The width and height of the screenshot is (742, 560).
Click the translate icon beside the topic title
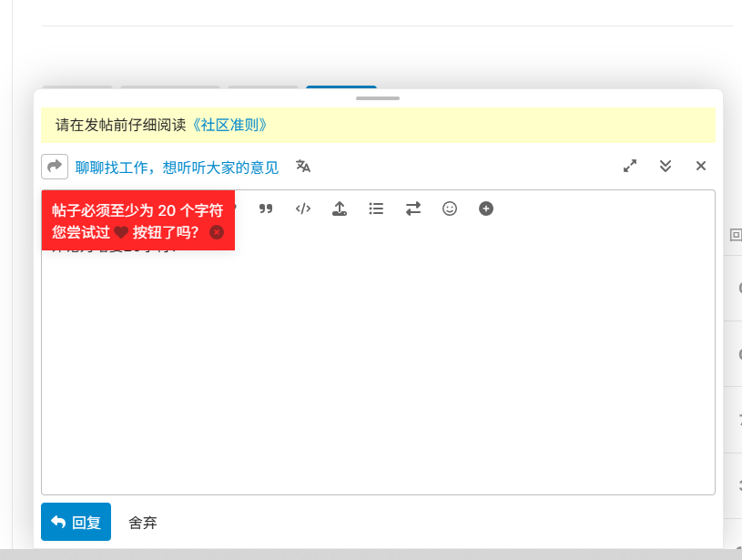pyautogui.click(x=303, y=166)
